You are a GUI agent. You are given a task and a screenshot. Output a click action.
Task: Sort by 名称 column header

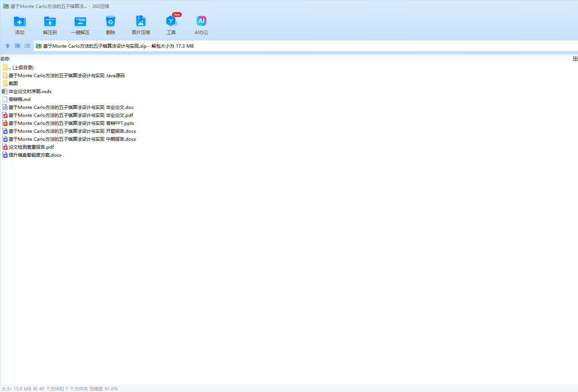point(5,59)
